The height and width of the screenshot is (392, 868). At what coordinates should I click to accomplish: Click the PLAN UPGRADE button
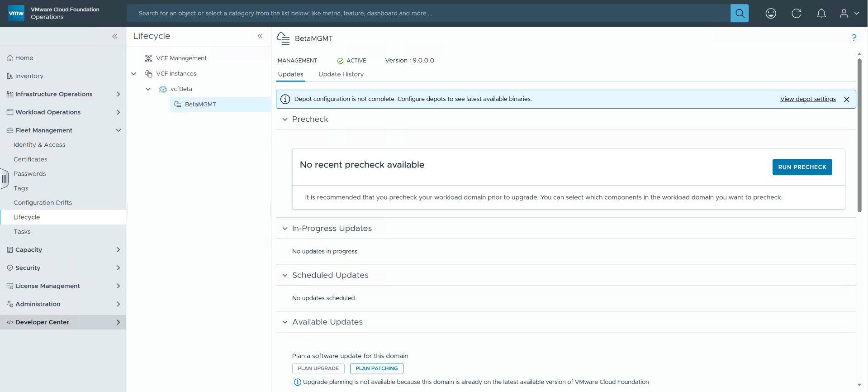pyautogui.click(x=318, y=368)
